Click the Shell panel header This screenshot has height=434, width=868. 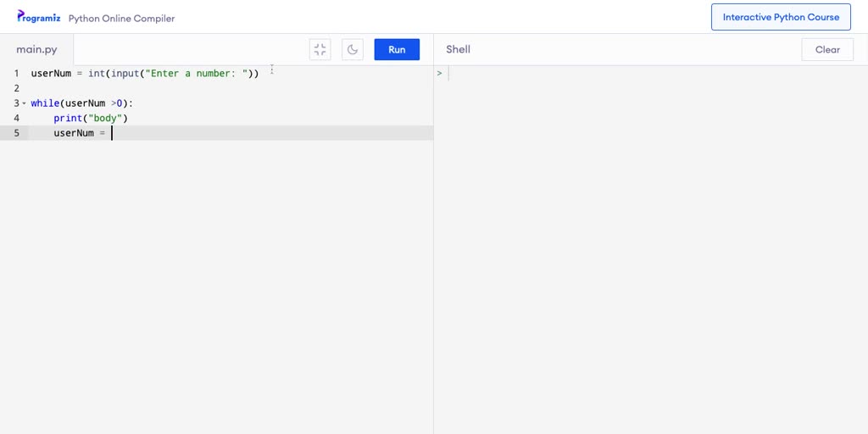click(458, 49)
